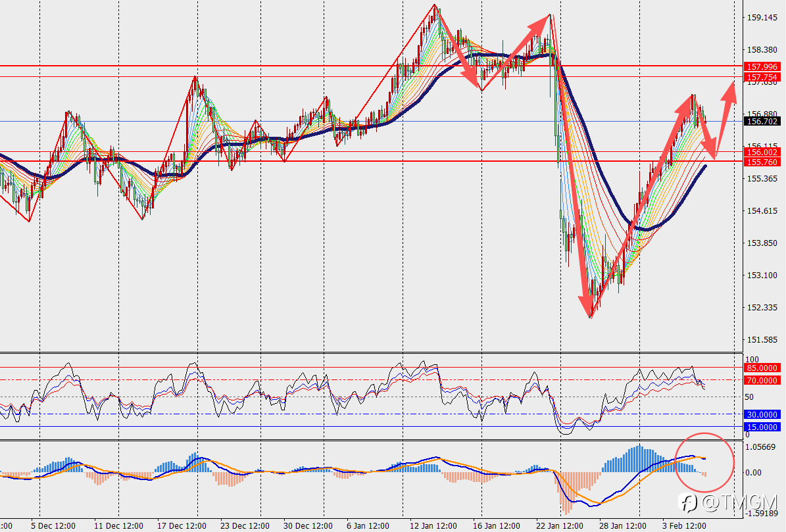Click the 22 Jan 12:00 time axis label

[x=560, y=525]
